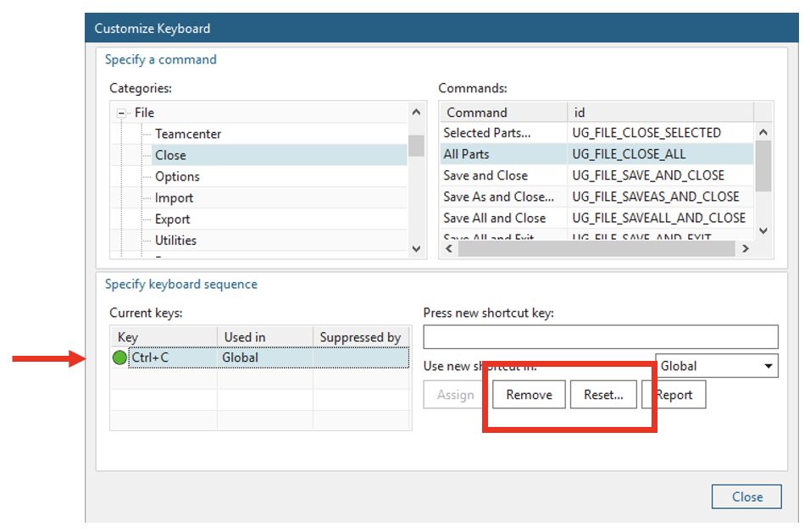Viewport: 810px width, 532px height.
Task: Select the Close category under File
Action: [279, 155]
